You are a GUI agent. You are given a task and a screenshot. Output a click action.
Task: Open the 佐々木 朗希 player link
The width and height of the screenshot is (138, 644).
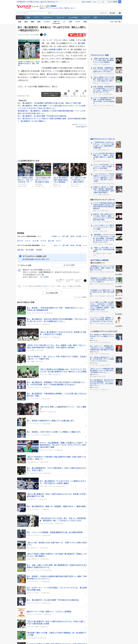(30, 250)
